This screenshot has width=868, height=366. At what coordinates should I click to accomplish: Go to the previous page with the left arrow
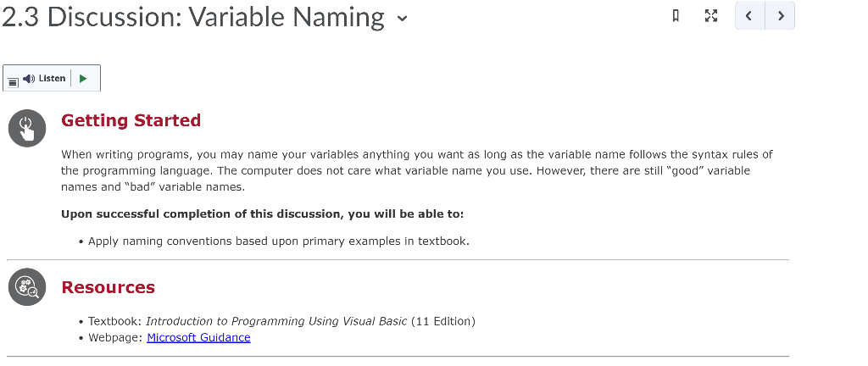click(749, 15)
